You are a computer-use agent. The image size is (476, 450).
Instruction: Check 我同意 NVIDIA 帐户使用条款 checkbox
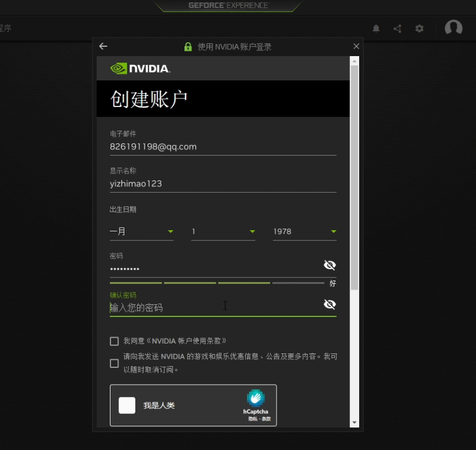pyautogui.click(x=114, y=341)
